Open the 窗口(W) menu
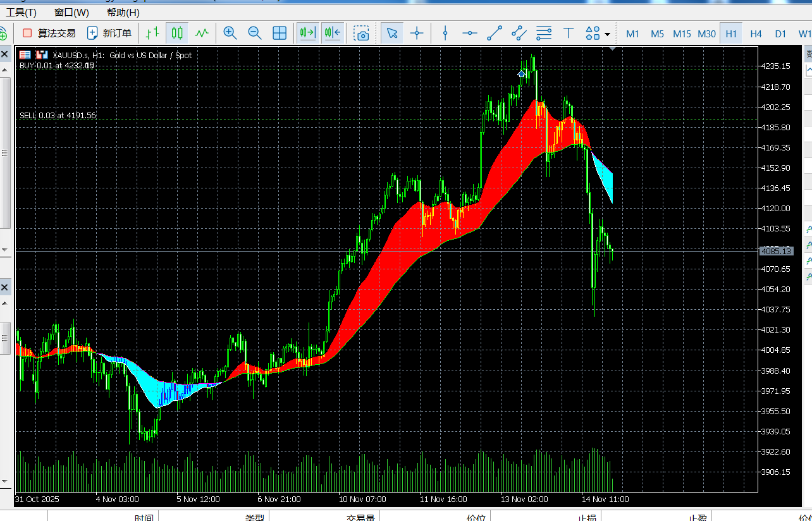The image size is (812, 521). pos(71,13)
